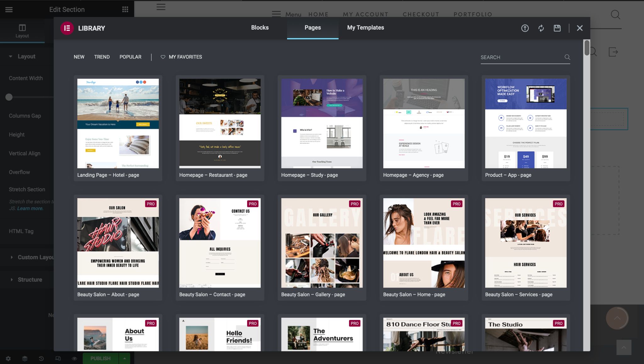Screen dimensions: 644x364
Task: Open the Publish options arrow
Action: 125,358
